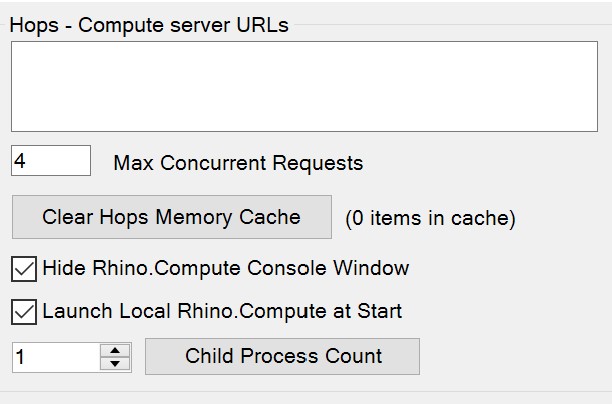Click the checkmark beside Hide Rhino.Compute Console Window
The image size is (612, 404).
pos(23,268)
